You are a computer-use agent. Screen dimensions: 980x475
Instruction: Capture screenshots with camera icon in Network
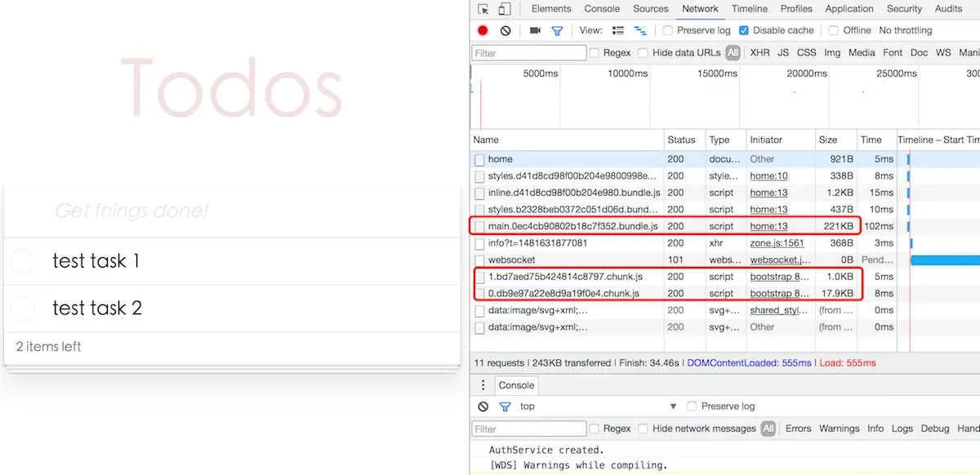pyautogui.click(x=535, y=30)
